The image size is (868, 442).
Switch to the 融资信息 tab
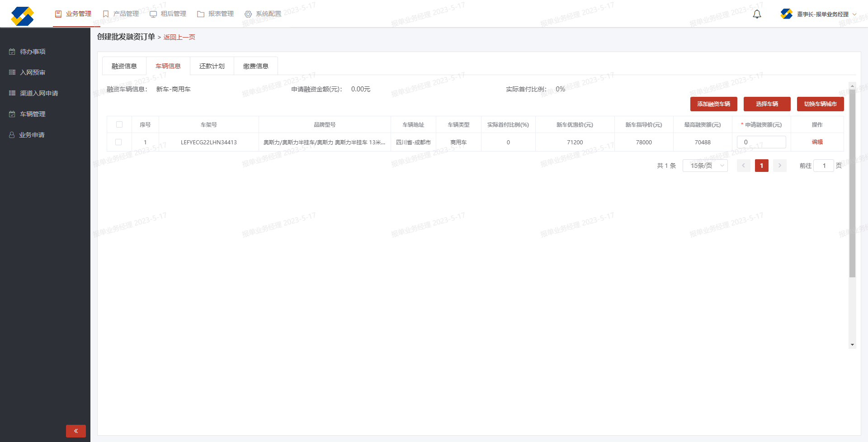[x=124, y=66]
